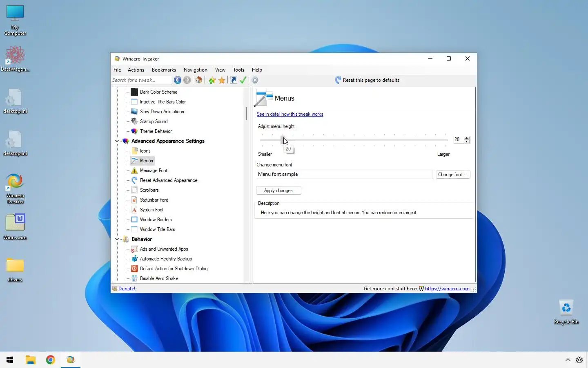This screenshot has height=368, width=588.
Task: Click the Dark Color Scheme icon
Action: pyautogui.click(x=134, y=92)
